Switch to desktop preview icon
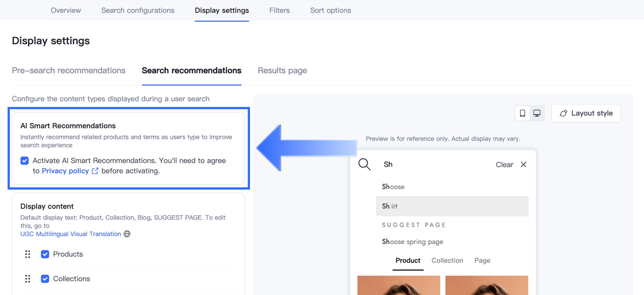This screenshot has height=295, width=644. 537,113
